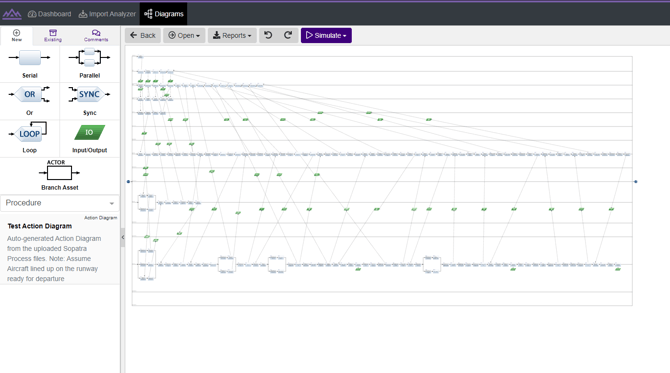The image size is (670, 373).
Task: Select the Branch Asset actor icon
Action: pos(59,170)
